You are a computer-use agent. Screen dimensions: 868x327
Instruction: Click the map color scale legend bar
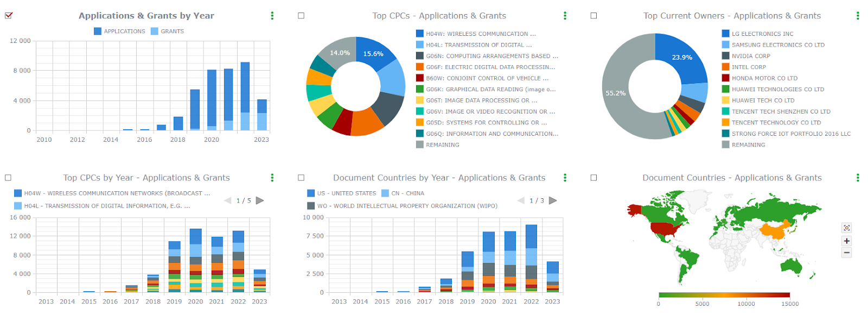pyautogui.click(x=724, y=295)
